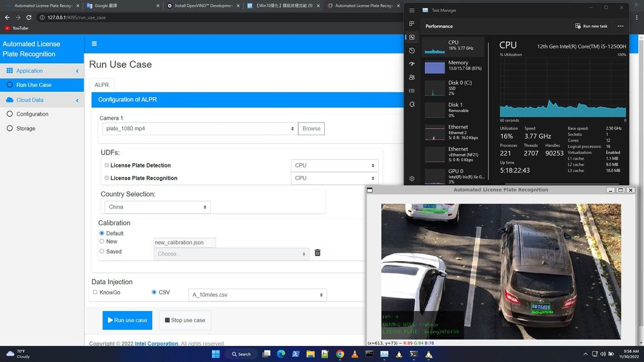Open Task Manager more options ellipsis
The image size is (644, 362).
tap(620, 26)
